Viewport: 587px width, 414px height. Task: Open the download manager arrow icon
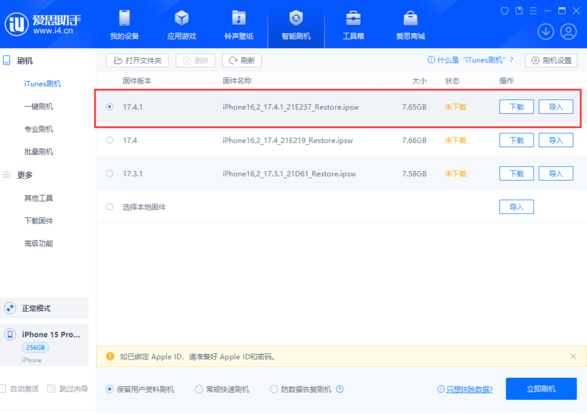click(x=546, y=32)
